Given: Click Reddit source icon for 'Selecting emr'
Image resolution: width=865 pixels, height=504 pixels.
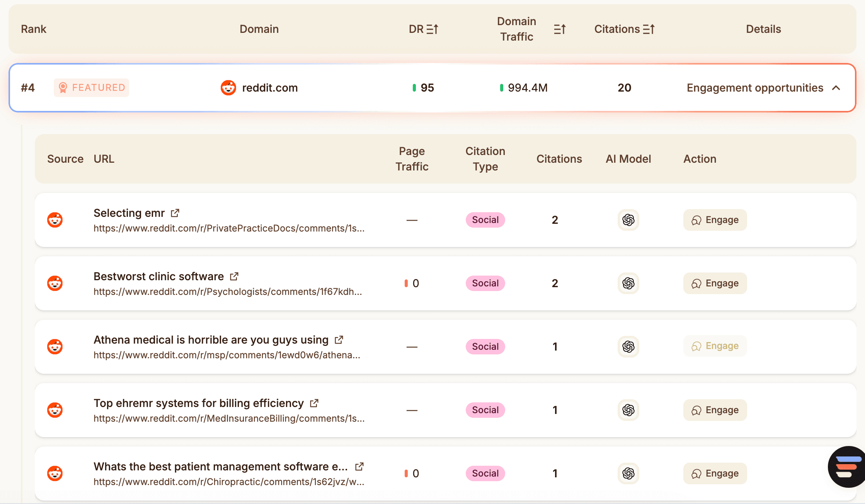Looking at the screenshot, I should [55, 220].
